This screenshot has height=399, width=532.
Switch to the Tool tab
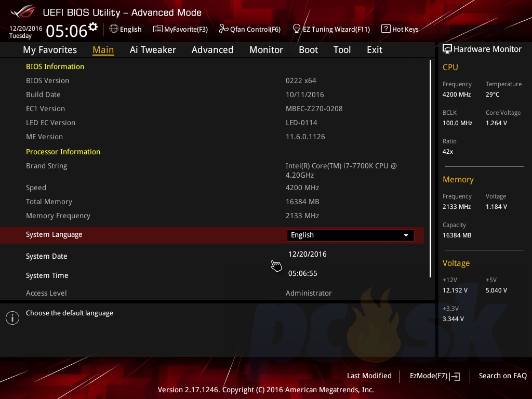tap(342, 50)
